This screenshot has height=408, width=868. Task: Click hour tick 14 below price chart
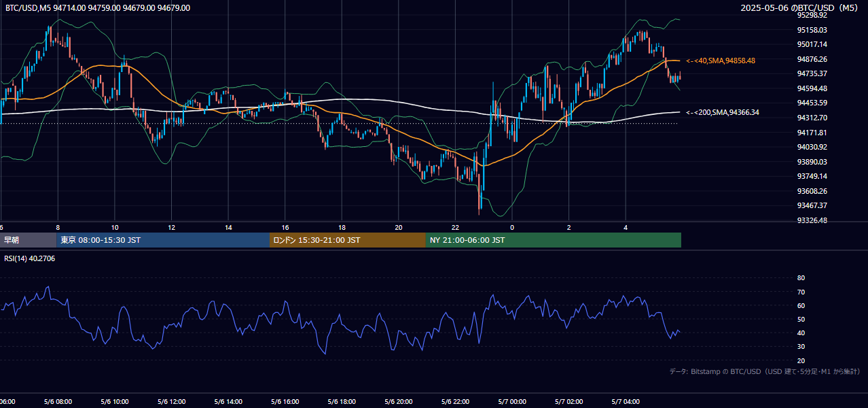pos(228,227)
